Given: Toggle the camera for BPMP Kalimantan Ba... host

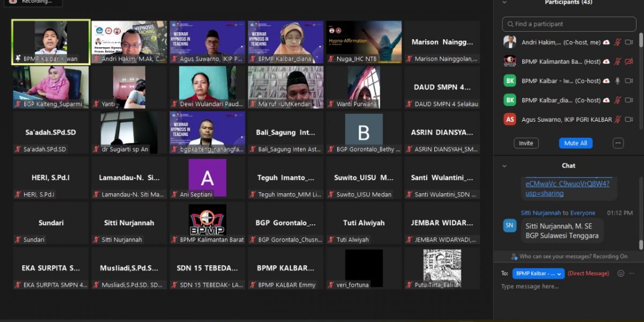Looking at the screenshot, I should [629, 62].
